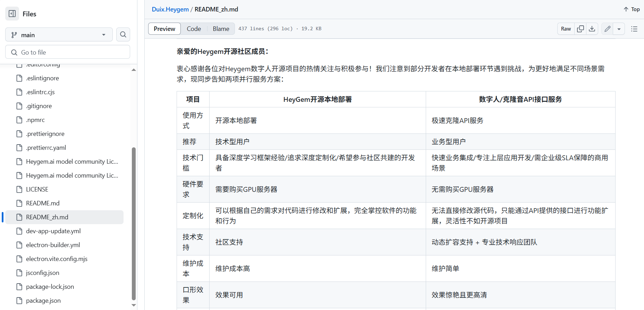Open the document outline list
This screenshot has height=310, width=644.
(x=634, y=29)
